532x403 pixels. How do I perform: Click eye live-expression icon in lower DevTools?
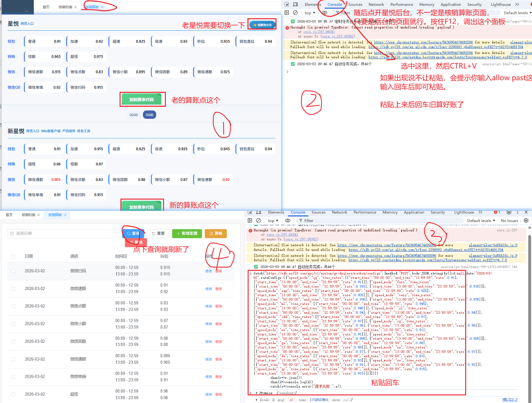(288, 221)
